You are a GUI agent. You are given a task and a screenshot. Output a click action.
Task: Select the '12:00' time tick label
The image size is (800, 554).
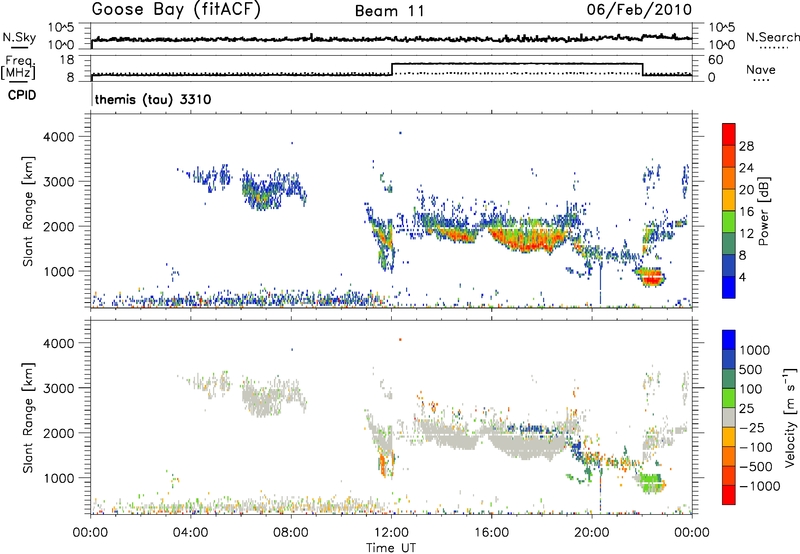391,533
